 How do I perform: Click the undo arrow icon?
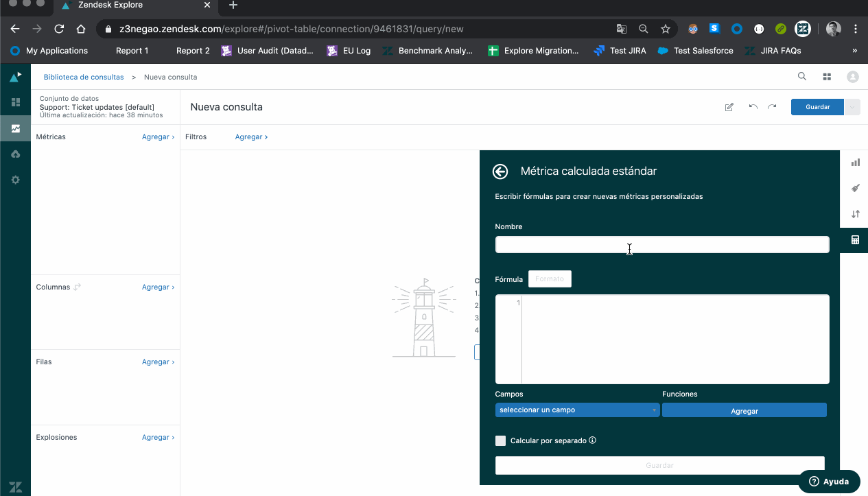[x=753, y=107]
